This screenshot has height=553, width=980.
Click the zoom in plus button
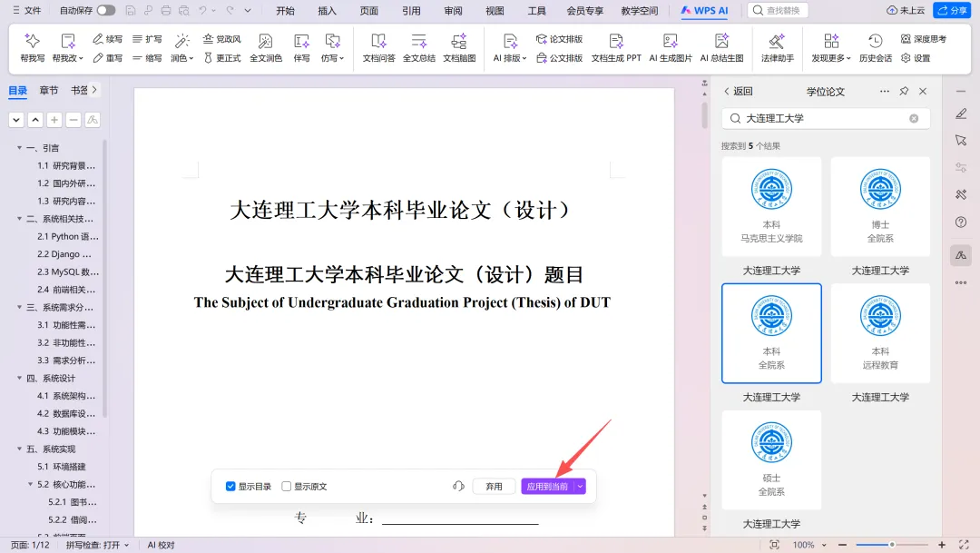pyautogui.click(x=941, y=545)
